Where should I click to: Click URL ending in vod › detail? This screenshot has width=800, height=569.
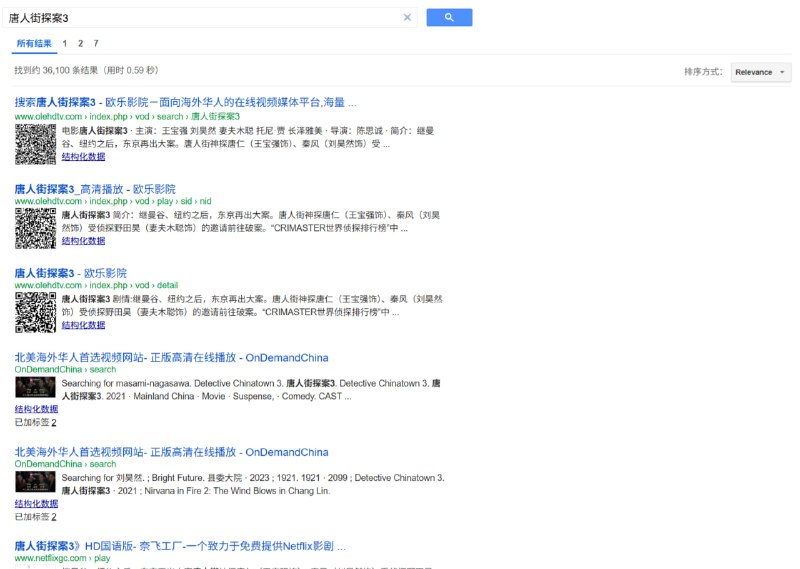(96, 285)
